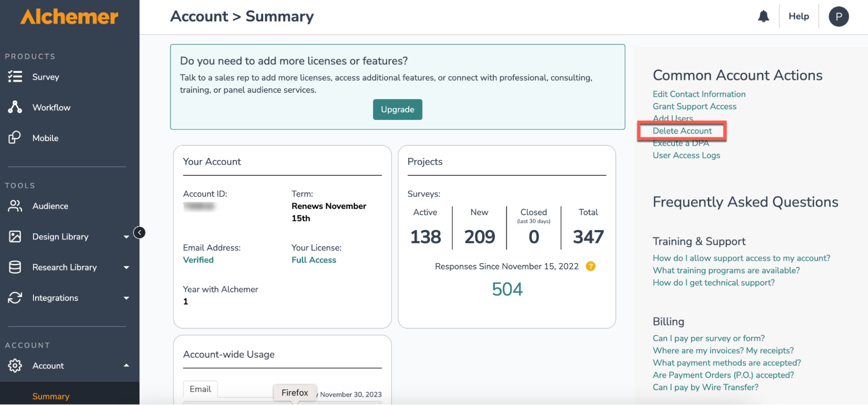The width and height of the screenshot is (868, 405).
Task: Click the 504 responses count
Action: click(507, 290)
